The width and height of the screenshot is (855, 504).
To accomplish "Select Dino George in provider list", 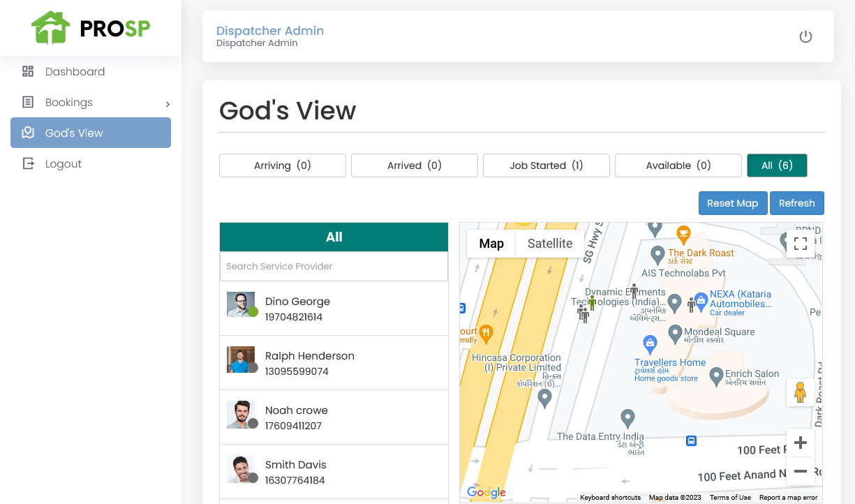I will (334, 309).
